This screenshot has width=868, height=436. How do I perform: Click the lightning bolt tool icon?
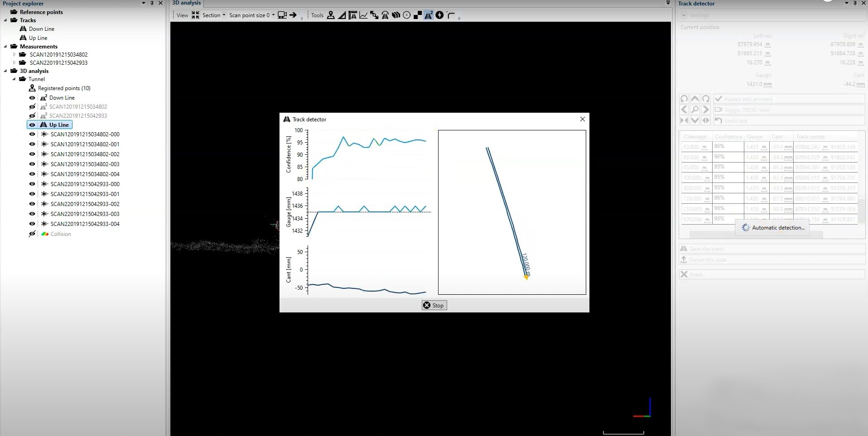coord(439,15)
